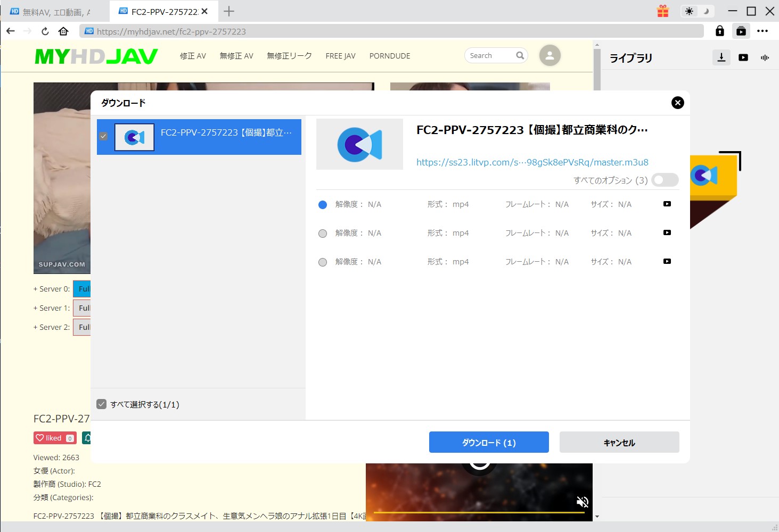Click the lock icon in toolbar
The height and width of the screenshot is (532, 779).
(x=720, y=31)
